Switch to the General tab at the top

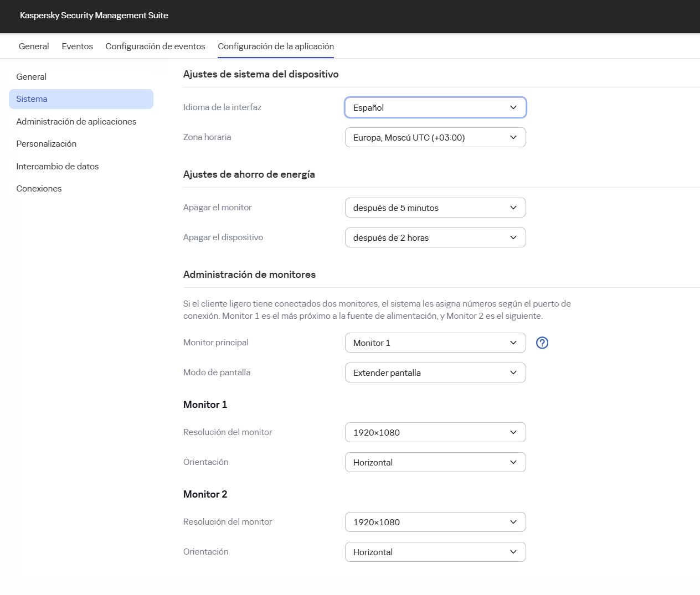tap(33, 46)
